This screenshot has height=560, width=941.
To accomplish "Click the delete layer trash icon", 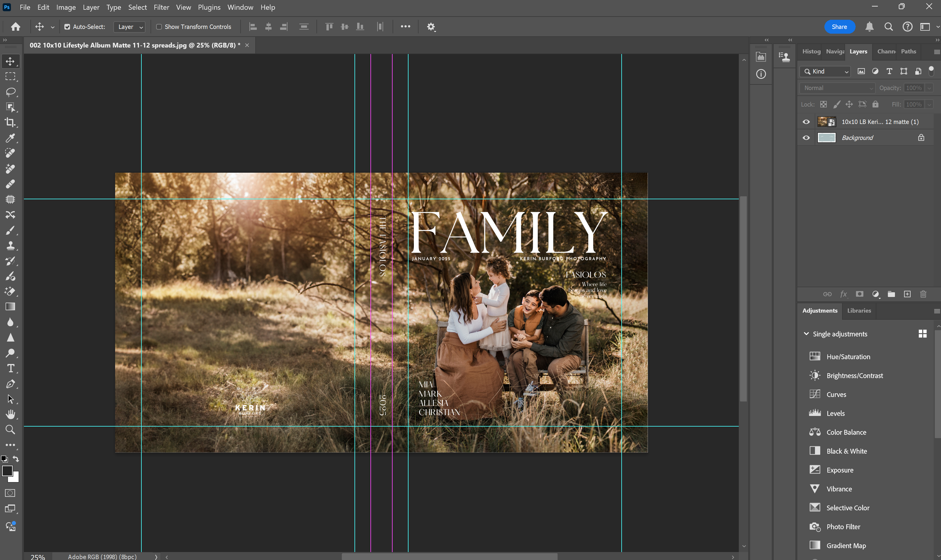I will click(923, 294).
